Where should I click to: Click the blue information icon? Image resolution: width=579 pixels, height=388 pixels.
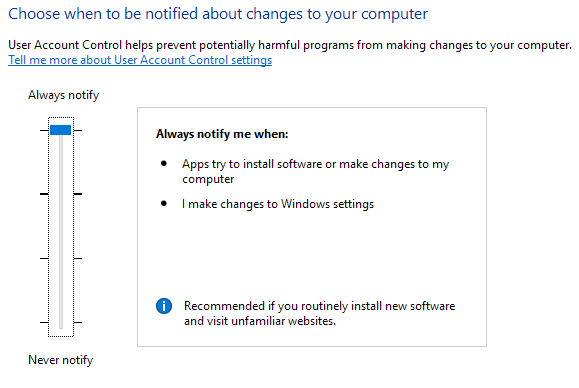[x=164, y=306]
